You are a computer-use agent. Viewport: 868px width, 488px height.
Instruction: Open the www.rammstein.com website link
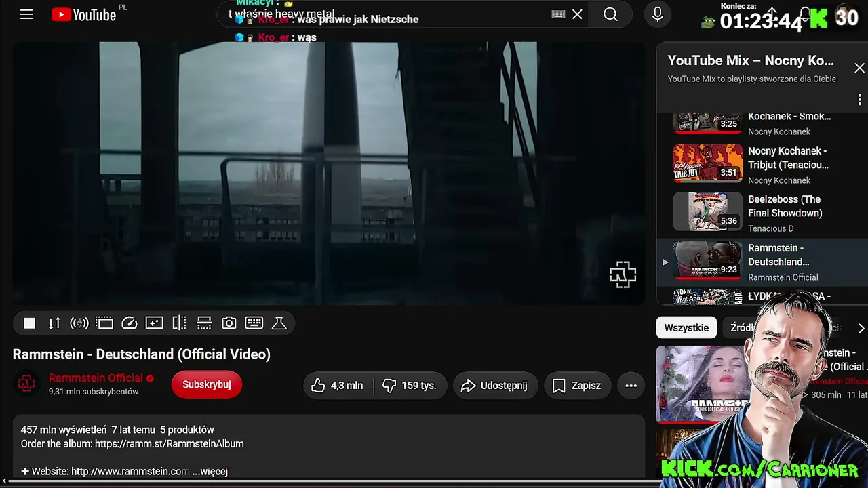(130, 472)
